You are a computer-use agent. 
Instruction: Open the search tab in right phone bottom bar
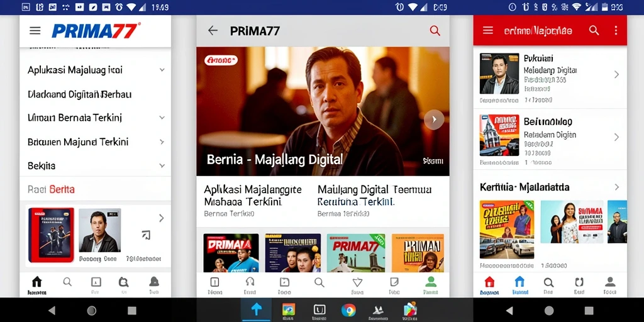click(548, 285)
